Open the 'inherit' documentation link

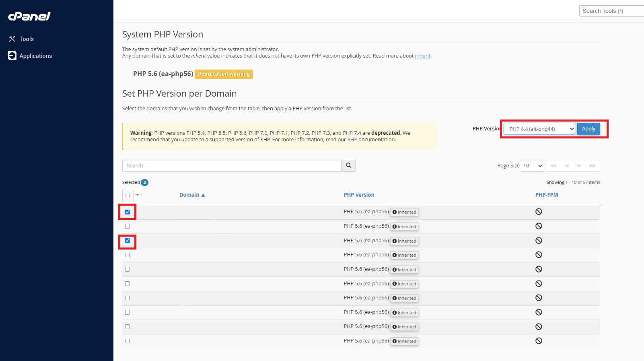tap(423, 56)
